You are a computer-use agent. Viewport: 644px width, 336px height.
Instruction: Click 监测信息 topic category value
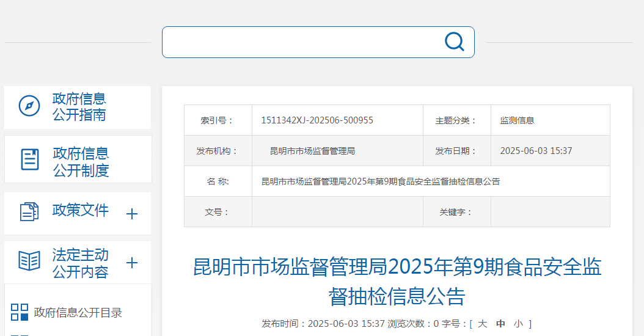[x=517, y=120]
